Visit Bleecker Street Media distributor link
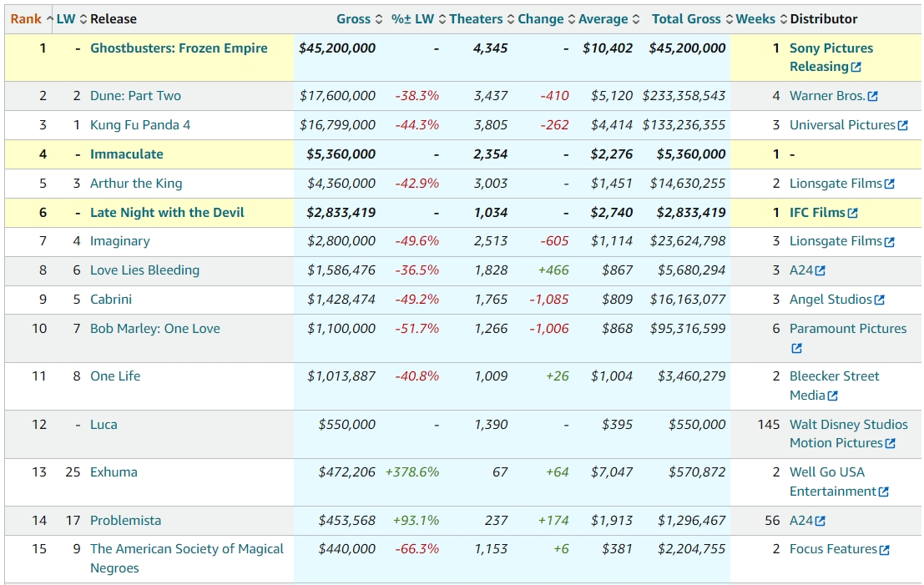This screenshot has height=585, width=924. (835, 386)
